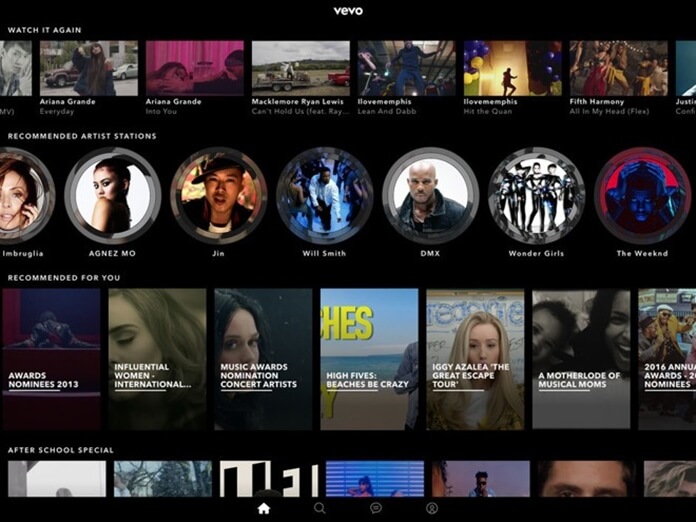Open close-up face After School Special thumbnail

point(587,478)
